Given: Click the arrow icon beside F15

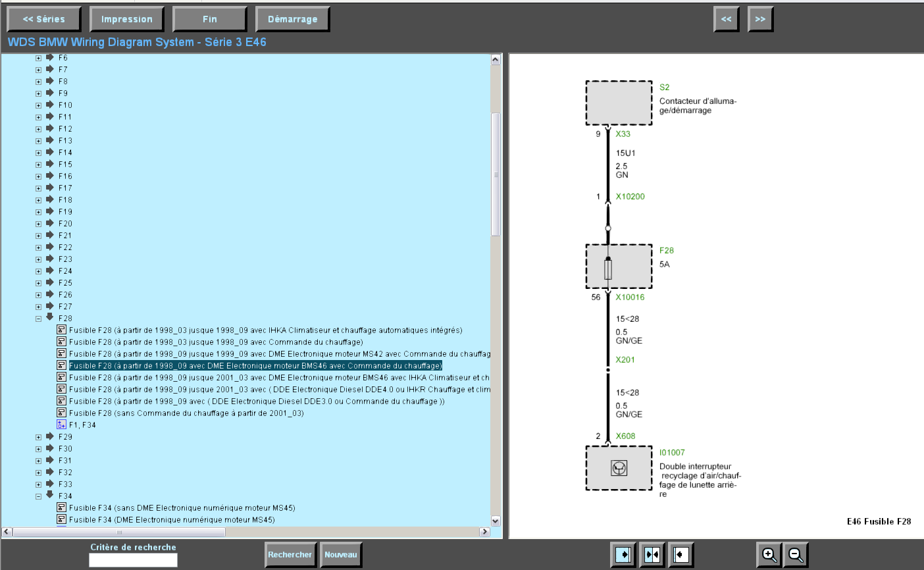Looking at the screenshot, I should (x=49, y=164).
